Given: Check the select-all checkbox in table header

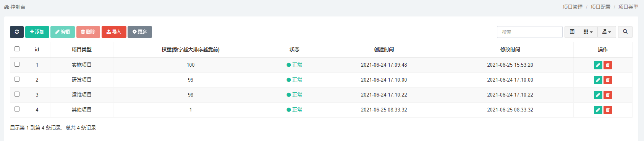Looking at the screenshot, I should click(x=17, y=49).
